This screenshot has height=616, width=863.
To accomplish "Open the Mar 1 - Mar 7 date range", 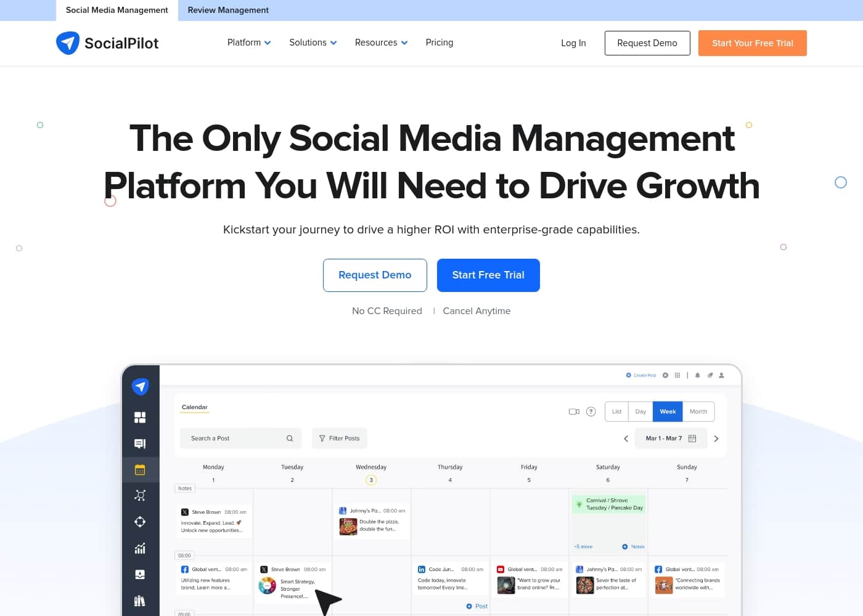I will click(671, 439).
